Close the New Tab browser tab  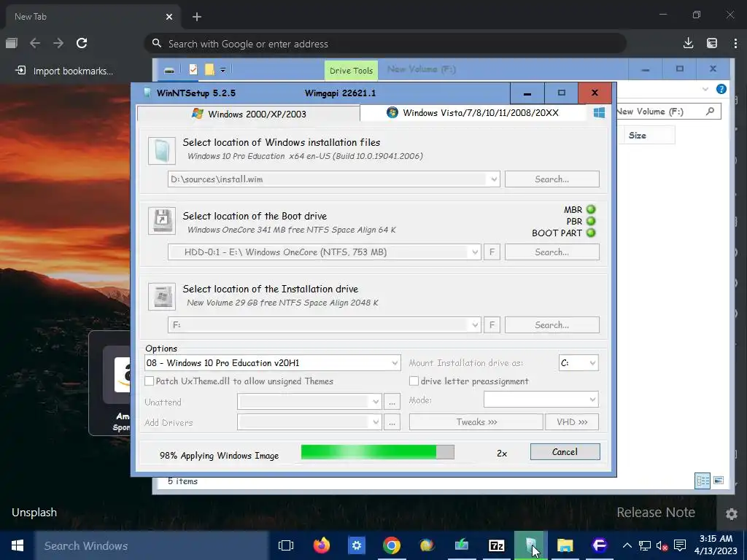(x=169, y=17)
